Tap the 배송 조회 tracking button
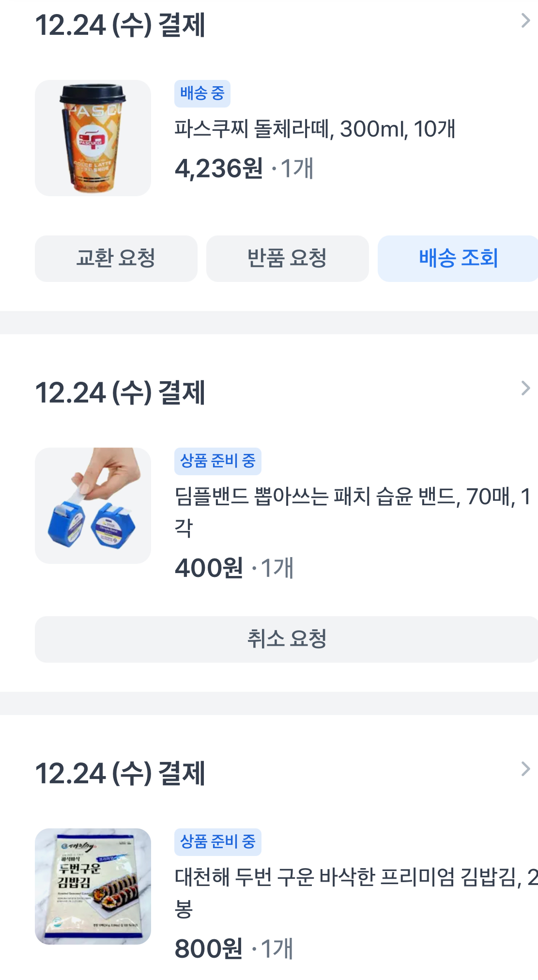This screenshot has width=538, height=980. [458, 258]
